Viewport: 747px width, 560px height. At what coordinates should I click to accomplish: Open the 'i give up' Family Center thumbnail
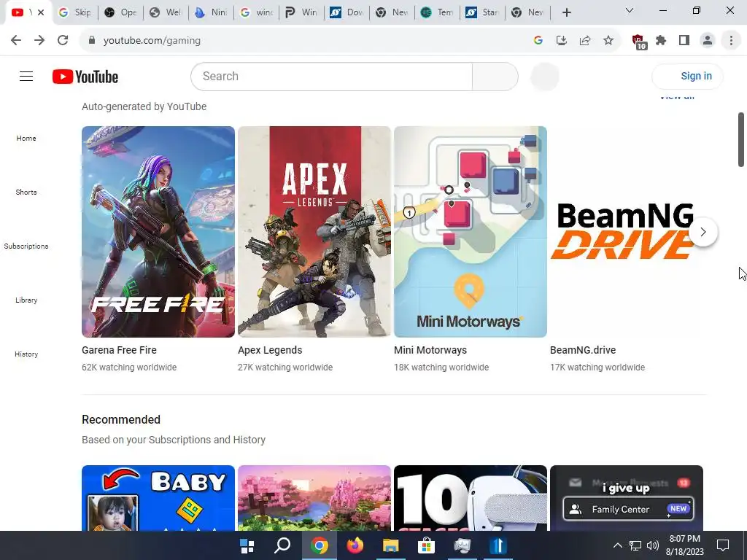point(627,498)
